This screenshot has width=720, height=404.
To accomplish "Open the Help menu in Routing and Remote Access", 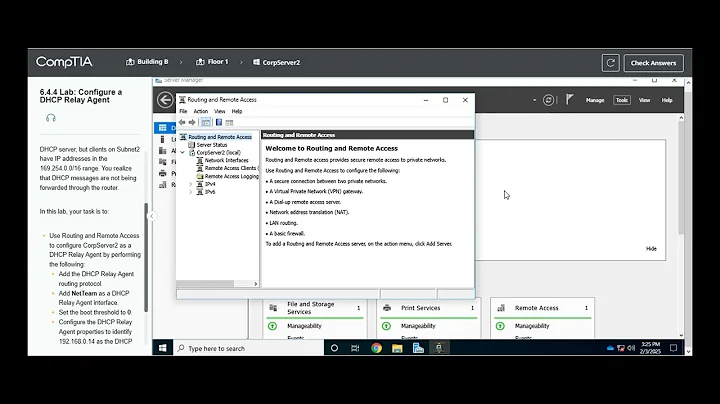I will 236,111.
